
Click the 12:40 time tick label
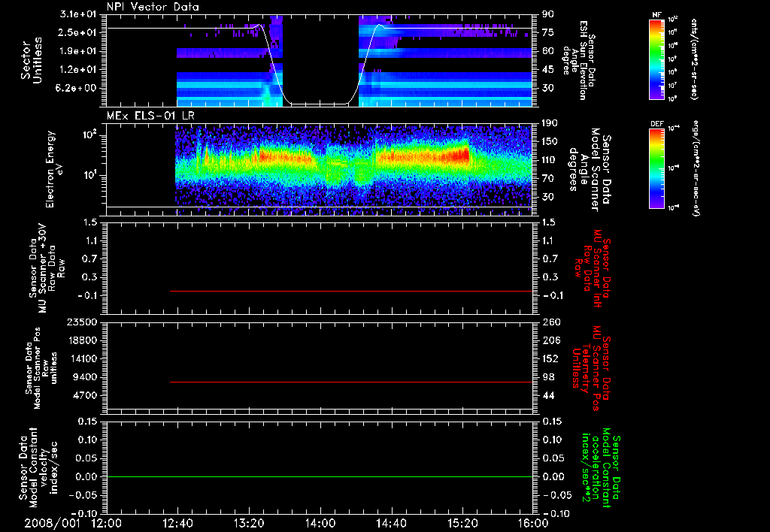click(x=177, y=523)
